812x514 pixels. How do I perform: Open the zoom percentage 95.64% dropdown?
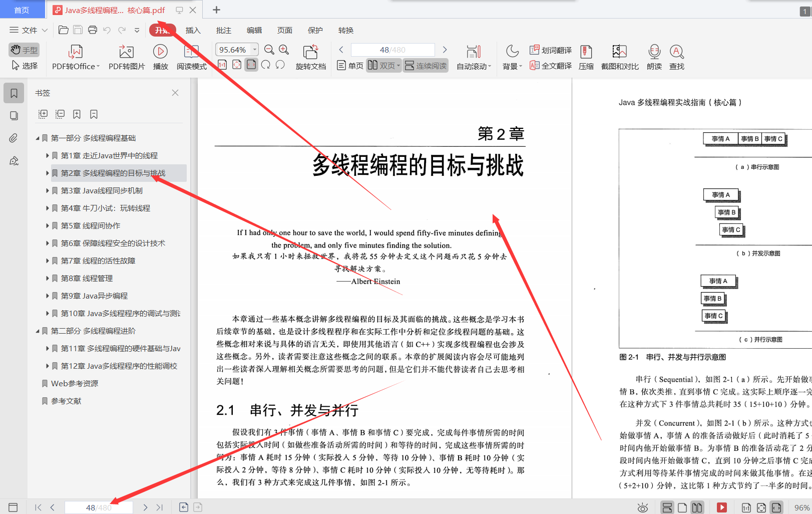(x=255, y=50)
